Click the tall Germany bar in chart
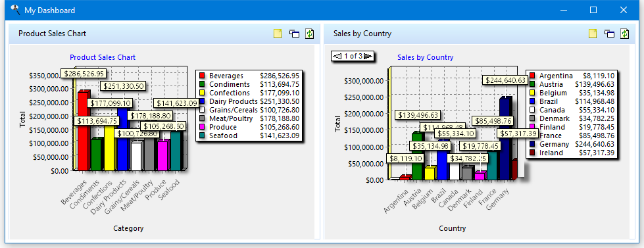The width and height of the screenshot is (644, 248). [505, 139]
